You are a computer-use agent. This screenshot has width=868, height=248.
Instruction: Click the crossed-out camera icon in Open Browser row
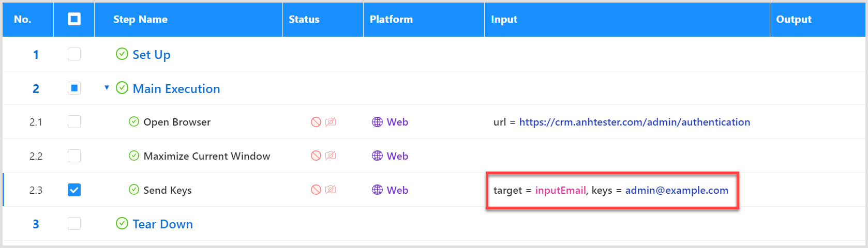(331, 122)
